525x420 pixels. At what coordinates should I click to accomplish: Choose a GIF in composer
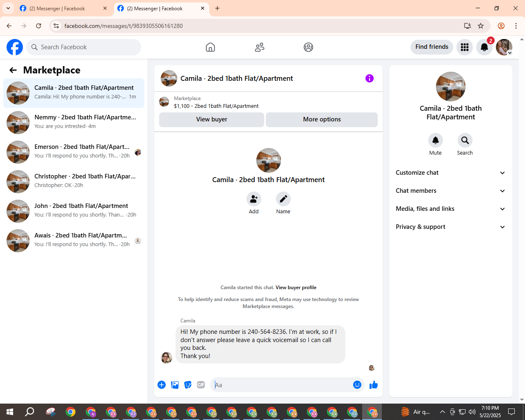(201, 385)
